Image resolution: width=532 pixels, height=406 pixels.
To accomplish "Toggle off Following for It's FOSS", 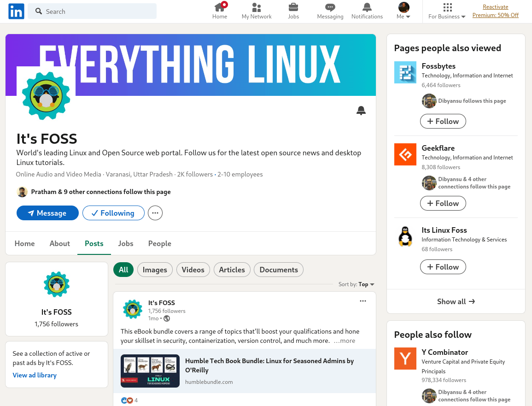I will click(x=113, y=213).
